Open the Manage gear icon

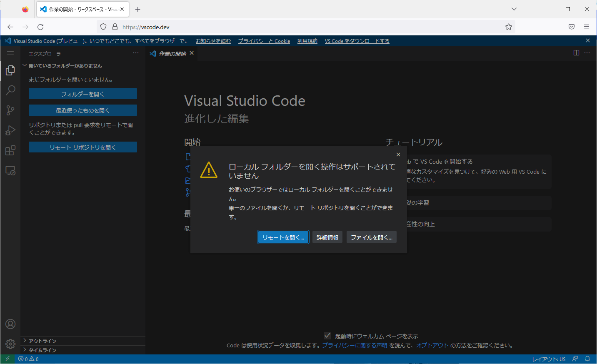click(x=10, y=344)
